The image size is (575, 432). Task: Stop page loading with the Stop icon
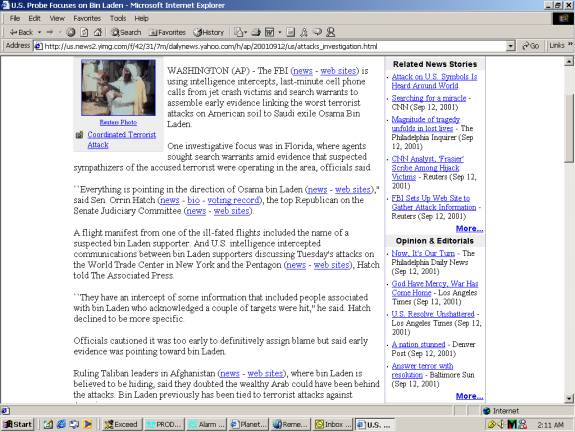click(x=71, y=32)
